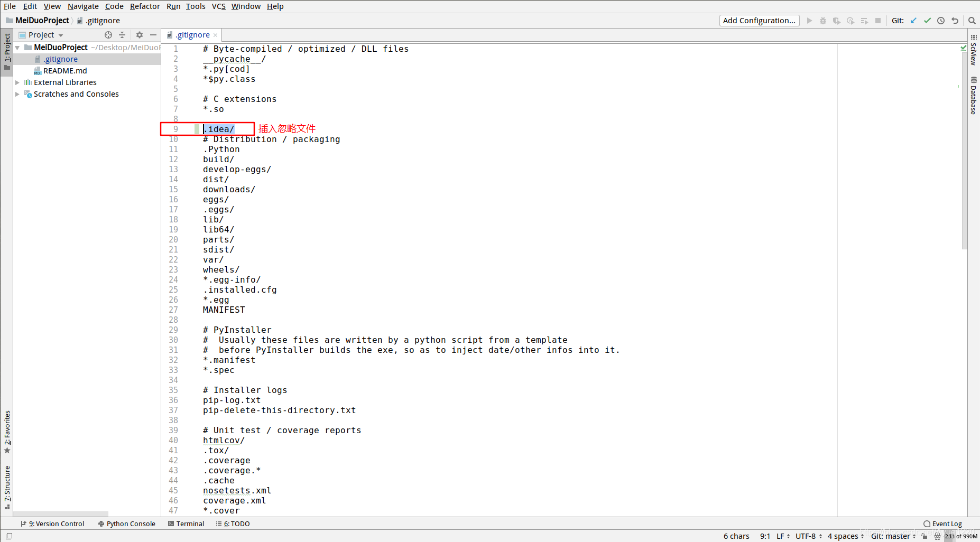Click Git Update Project arrow icon
Viewport: 980px width, 542px height.
pos(913,21)
